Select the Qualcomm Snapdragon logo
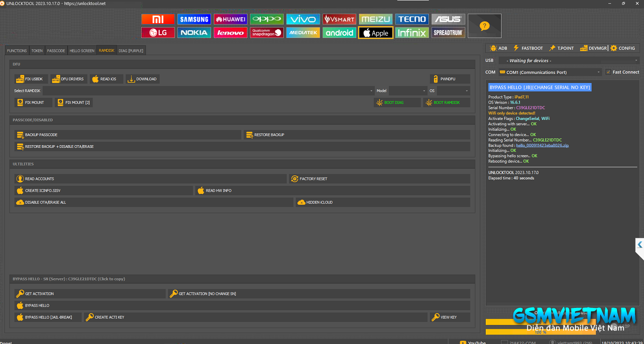 pos(267,32)
